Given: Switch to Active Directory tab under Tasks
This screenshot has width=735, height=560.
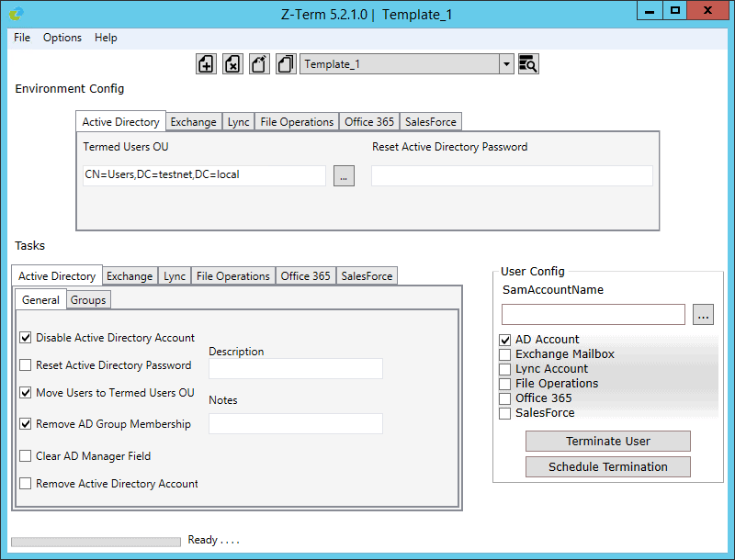Looking at the screenshot, I should click(x=57, y=276).
